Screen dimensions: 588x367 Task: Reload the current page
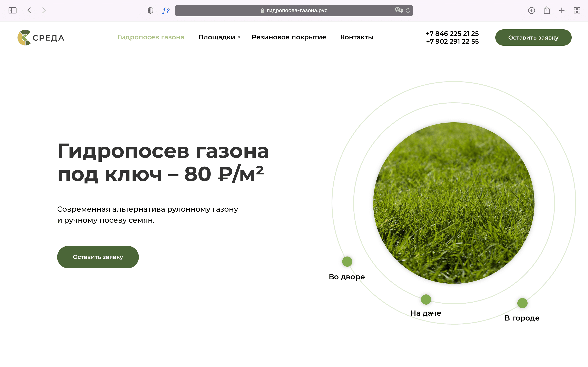408,10
